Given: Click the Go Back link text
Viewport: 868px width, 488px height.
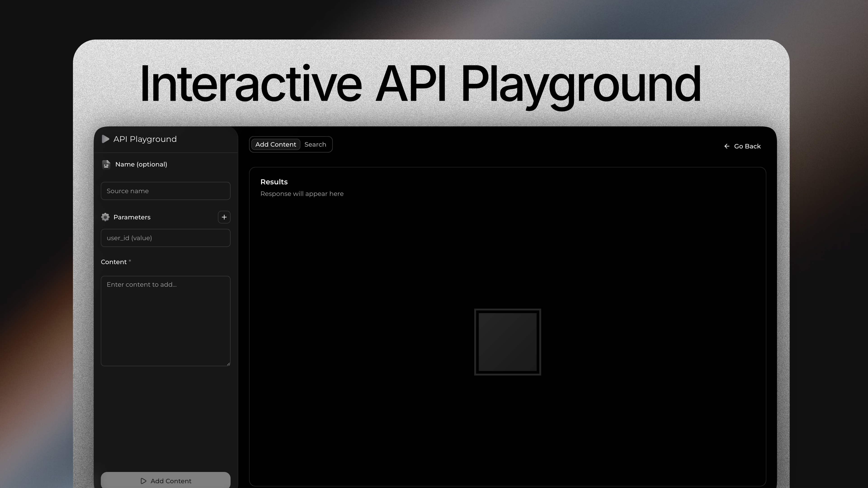Looking at the screenshot, I should point(747,146).
